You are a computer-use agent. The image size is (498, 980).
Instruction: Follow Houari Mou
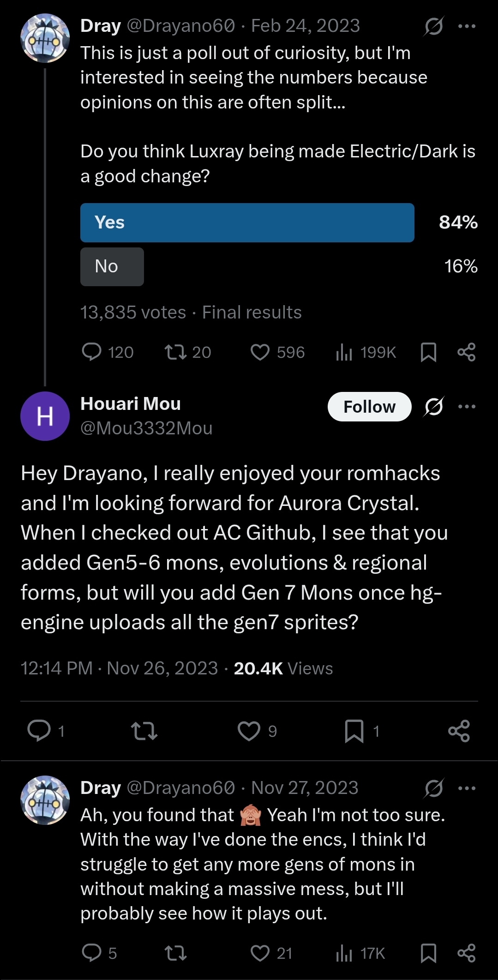point(369,407)
